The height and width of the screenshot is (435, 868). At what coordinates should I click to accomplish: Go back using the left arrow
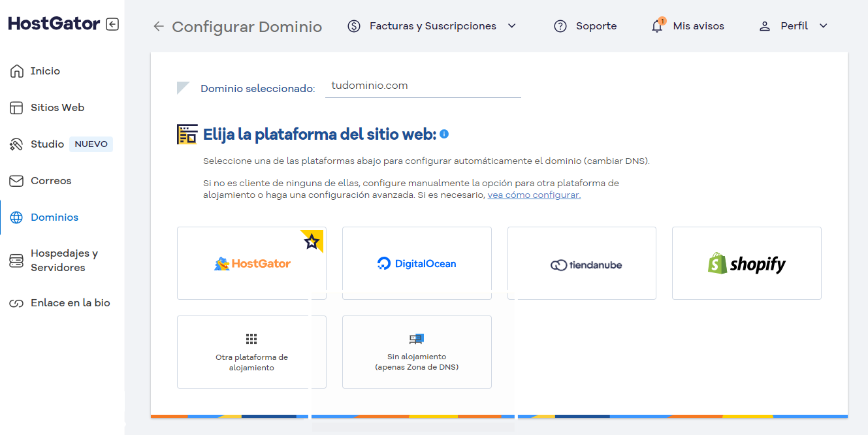(158, 26)
